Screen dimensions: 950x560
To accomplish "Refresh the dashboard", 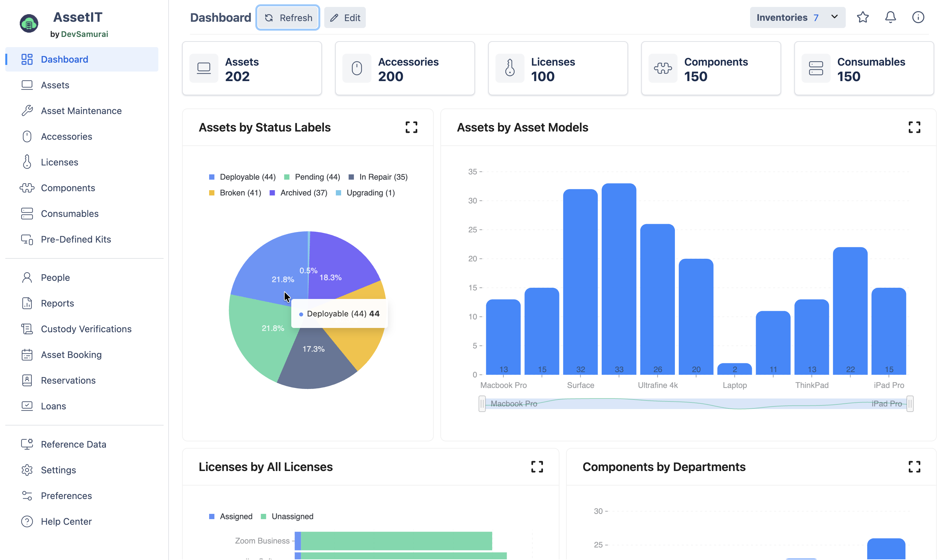I will click(x=288, y=17).
